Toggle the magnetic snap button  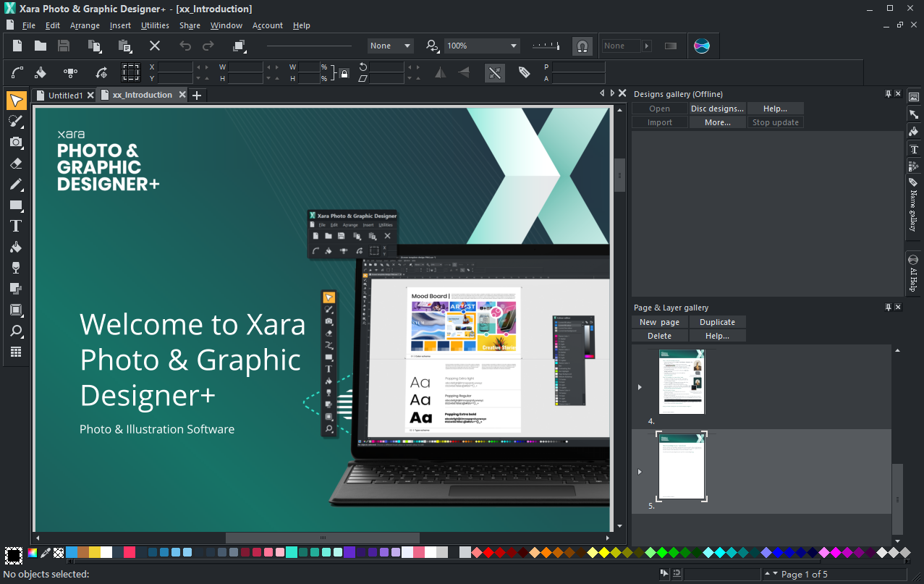tap(582, 46)
